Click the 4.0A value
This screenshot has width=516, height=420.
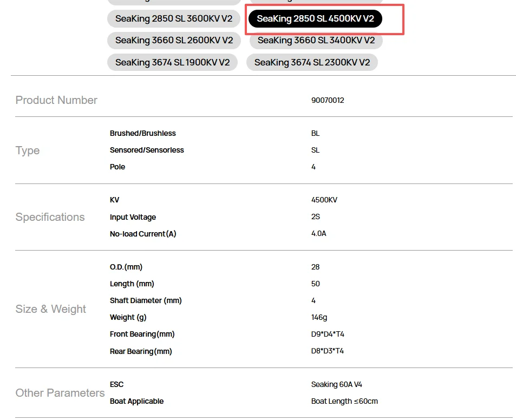318,233
